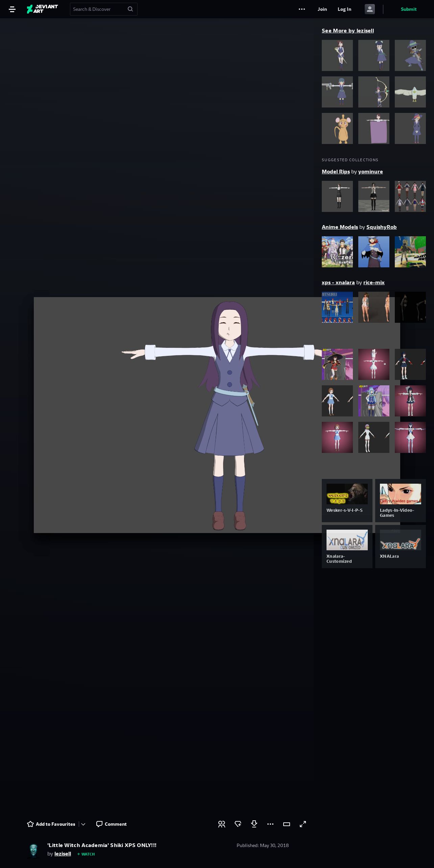Open the archer with bow thumbnail

point(374,92)
